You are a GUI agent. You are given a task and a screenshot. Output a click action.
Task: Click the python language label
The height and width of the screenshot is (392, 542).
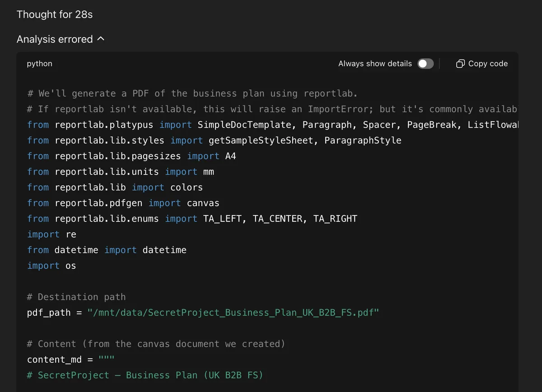point(40,64)
